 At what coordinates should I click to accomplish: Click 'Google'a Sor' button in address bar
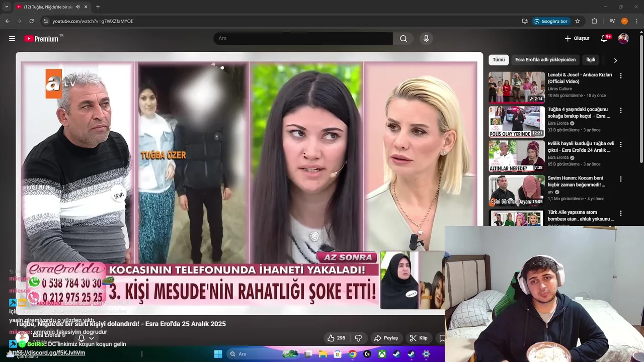(551, 21)
